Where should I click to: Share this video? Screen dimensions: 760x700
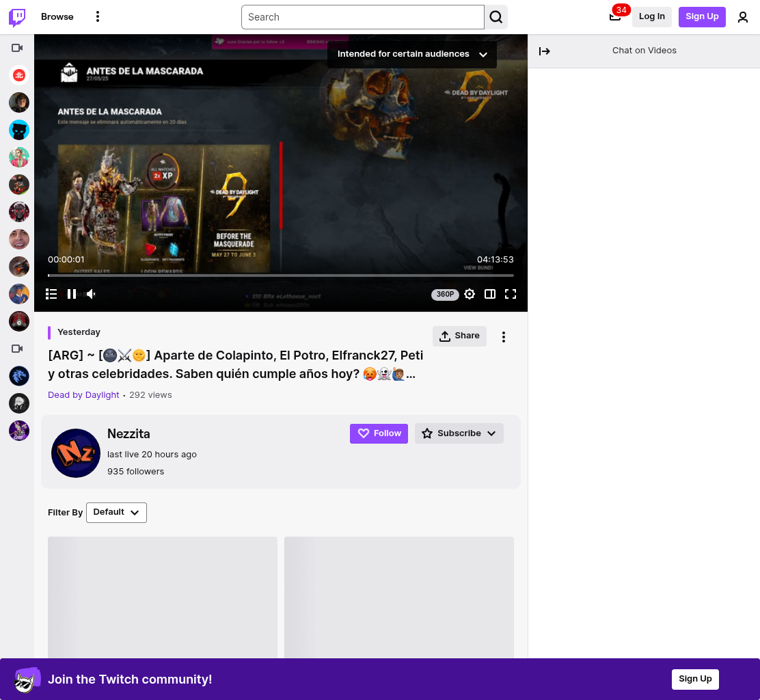pyautogui.click(x=459, y=336)
